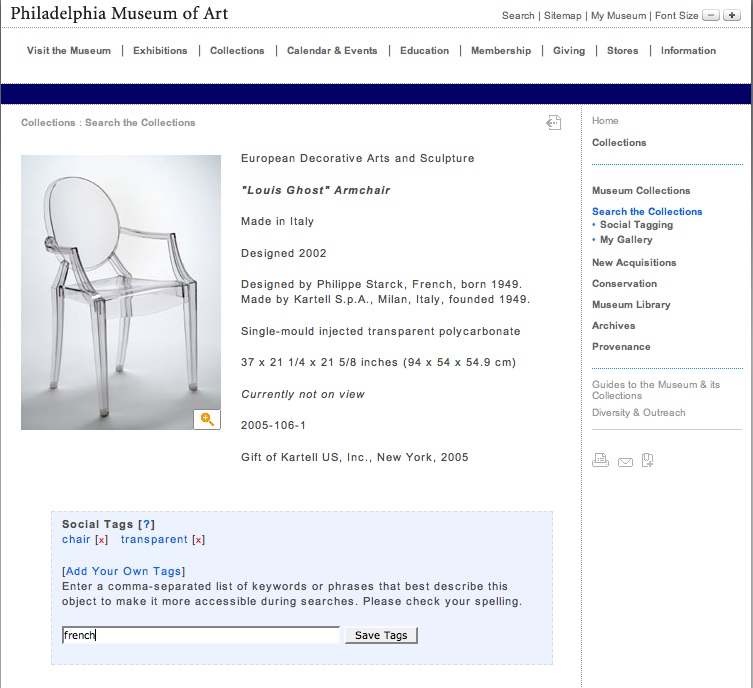
Task: Open Museum Collections sidebar link
Action: [x=641, y=191]
